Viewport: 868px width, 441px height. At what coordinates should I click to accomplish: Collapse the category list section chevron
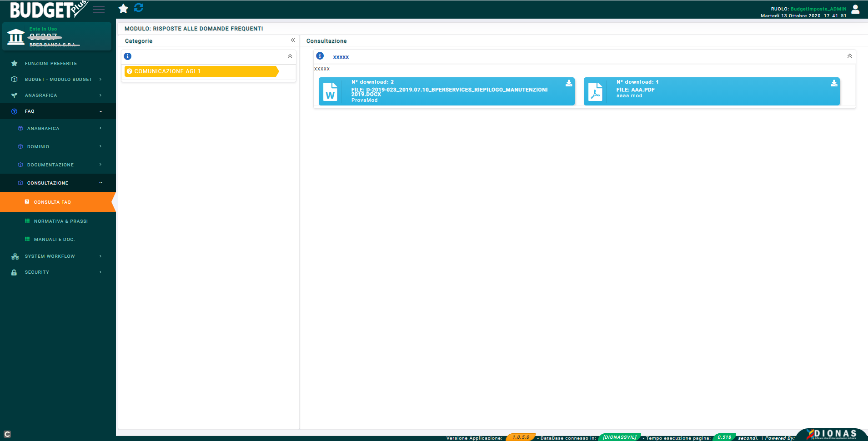pyautogui.click(x=290, y=56)
